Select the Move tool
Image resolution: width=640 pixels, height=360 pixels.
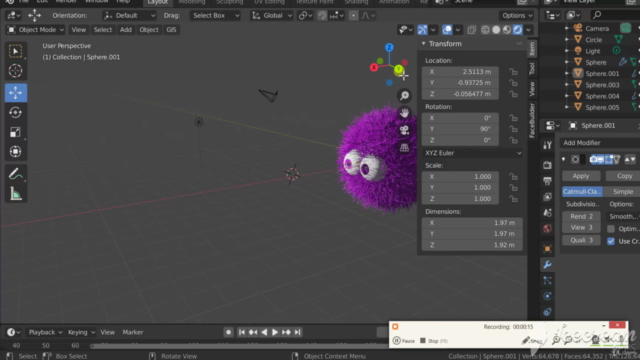coord(16,93)
